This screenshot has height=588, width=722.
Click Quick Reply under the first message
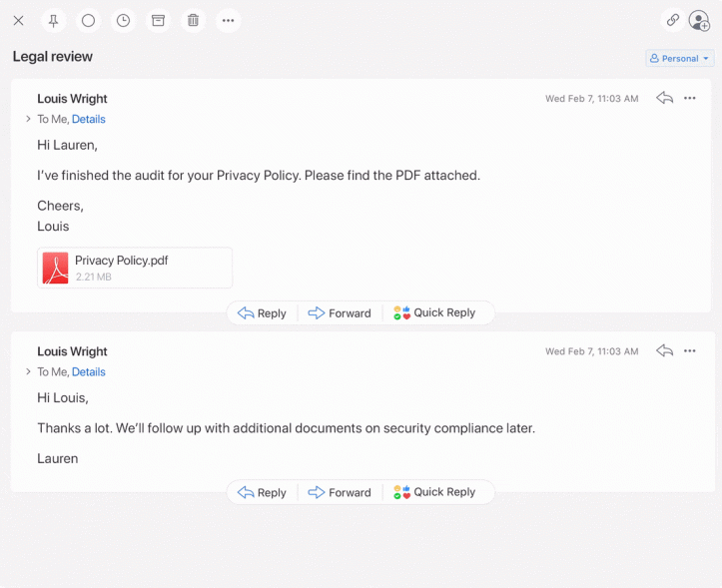coord(434,312)
